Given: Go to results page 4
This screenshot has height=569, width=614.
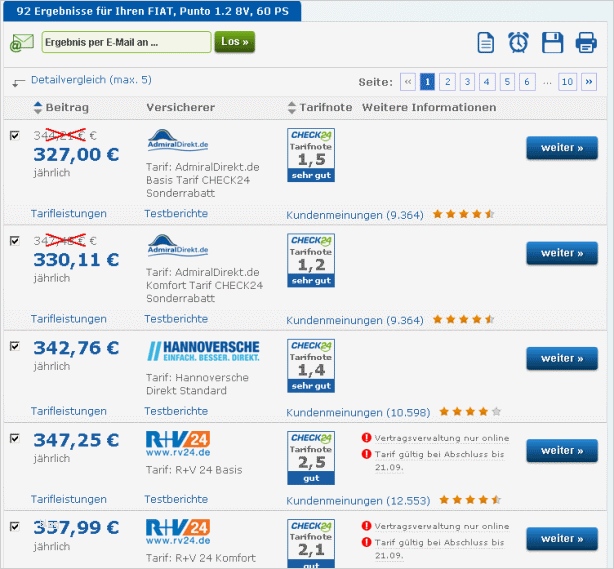Looking at the screenshot, I should [487, 82].
